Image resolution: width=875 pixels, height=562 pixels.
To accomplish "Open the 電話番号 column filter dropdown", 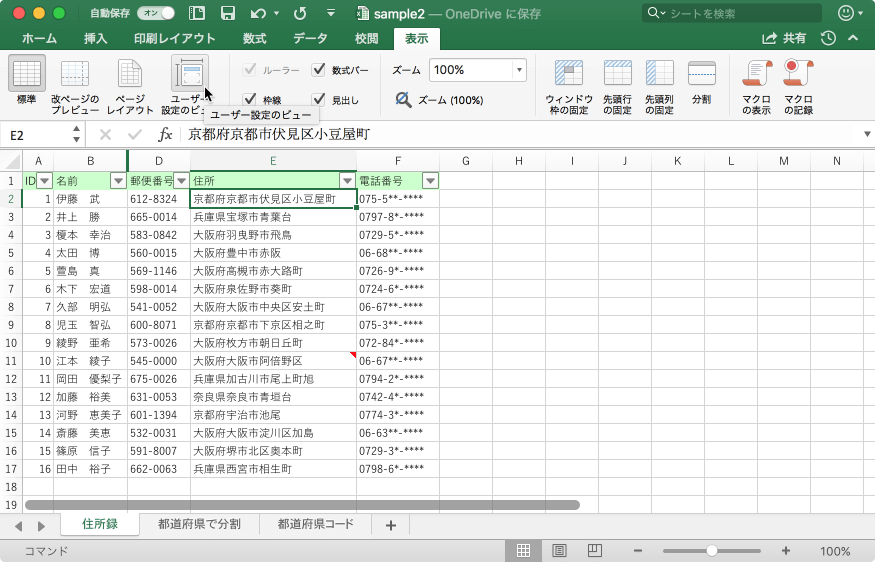I will point(430,181).
